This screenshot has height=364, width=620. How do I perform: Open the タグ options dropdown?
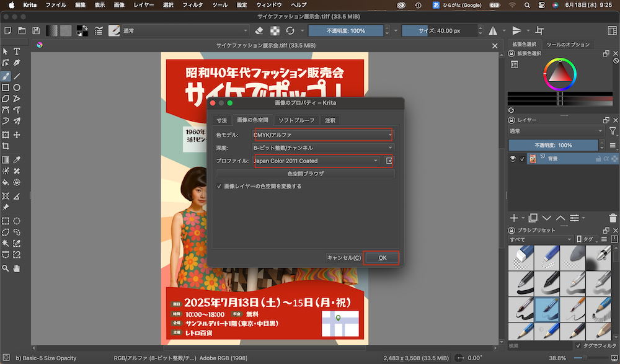coord(587,239)
